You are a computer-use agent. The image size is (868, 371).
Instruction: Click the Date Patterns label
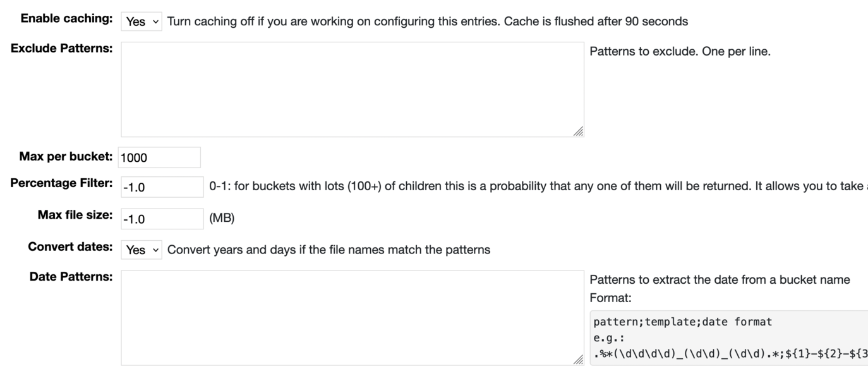tap(71, 277)
